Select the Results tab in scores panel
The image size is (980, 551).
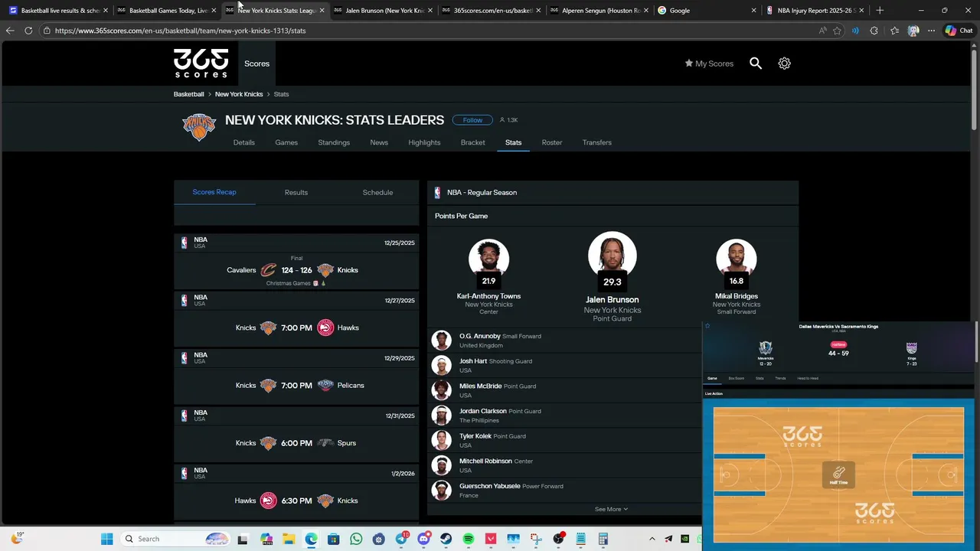(x=296, y=192)
